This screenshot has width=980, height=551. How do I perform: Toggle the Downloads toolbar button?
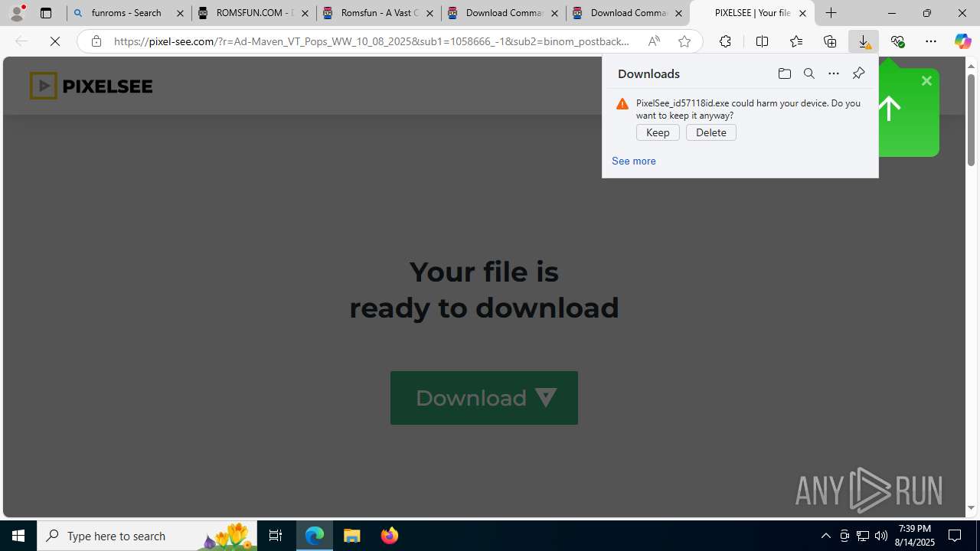point(864,41)
